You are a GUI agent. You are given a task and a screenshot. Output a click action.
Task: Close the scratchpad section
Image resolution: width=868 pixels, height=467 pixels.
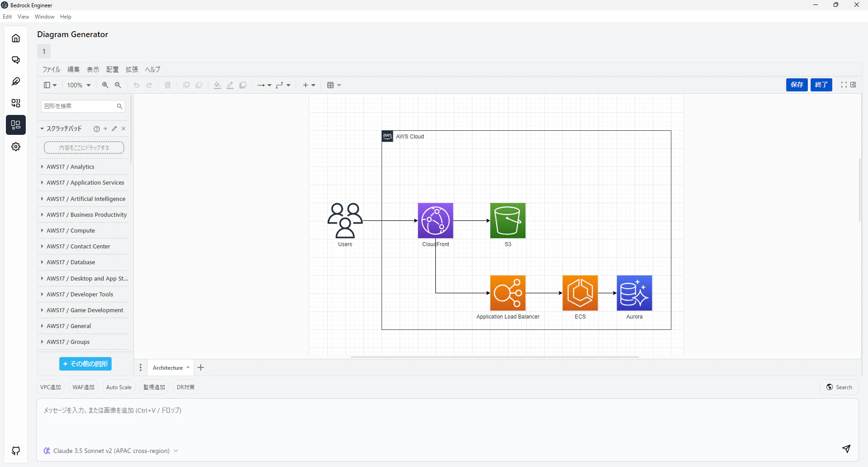click(123, 129)
